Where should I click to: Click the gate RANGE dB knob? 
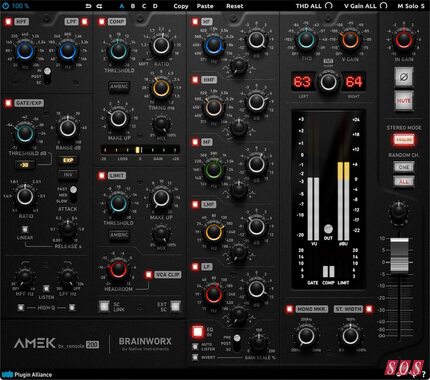(68, 128)
